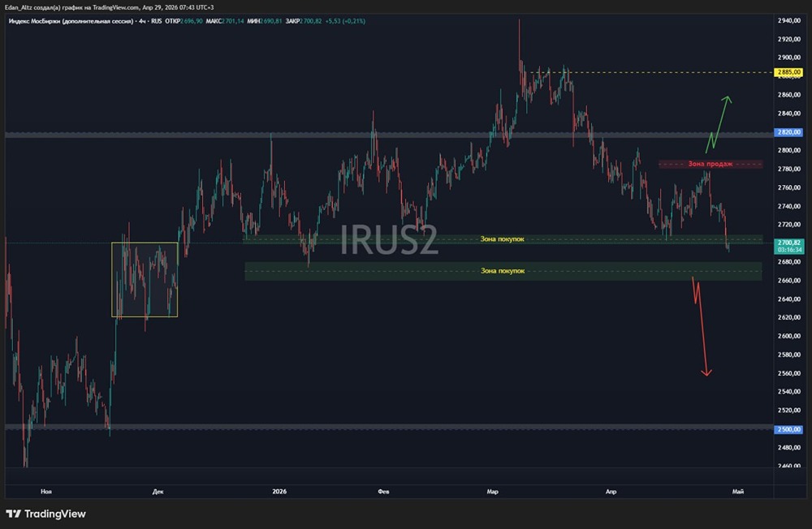The width and height of the screenshot is (812, 529).
Task: Click the 2920,00 price axis tick
Action: tap(788, 39)
